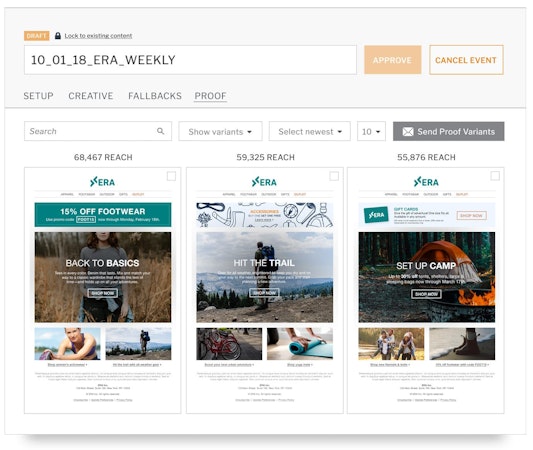
Task: Click the envelope icon on Send Proof Variants
Action: (x=408, y=132)
